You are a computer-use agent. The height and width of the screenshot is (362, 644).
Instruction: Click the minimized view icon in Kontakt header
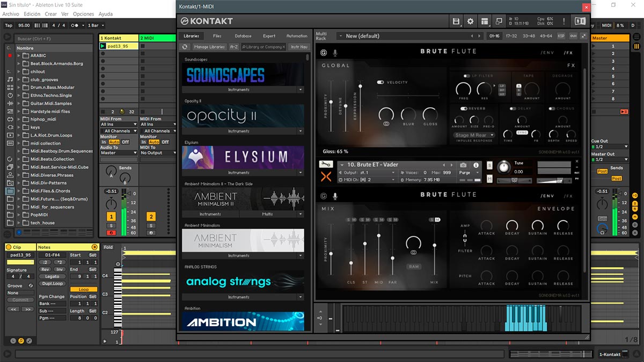(x=499, y=21)
